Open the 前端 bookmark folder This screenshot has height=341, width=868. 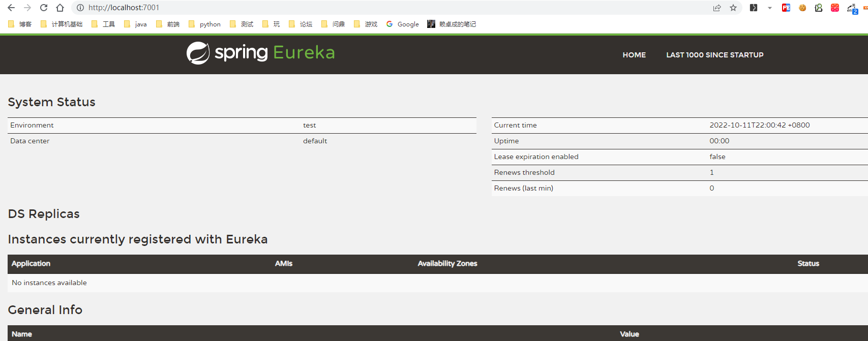click(x=168, y=24)
